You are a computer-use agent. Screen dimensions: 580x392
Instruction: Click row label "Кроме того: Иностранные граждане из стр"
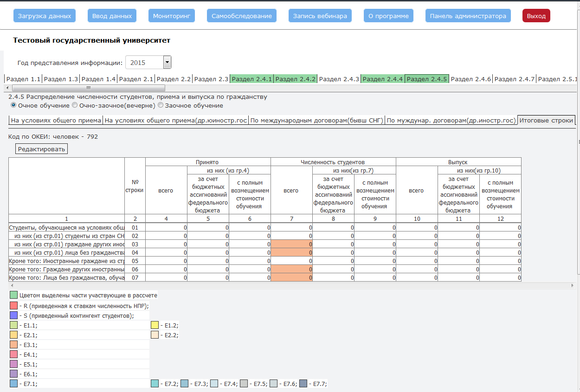[67, 261]
